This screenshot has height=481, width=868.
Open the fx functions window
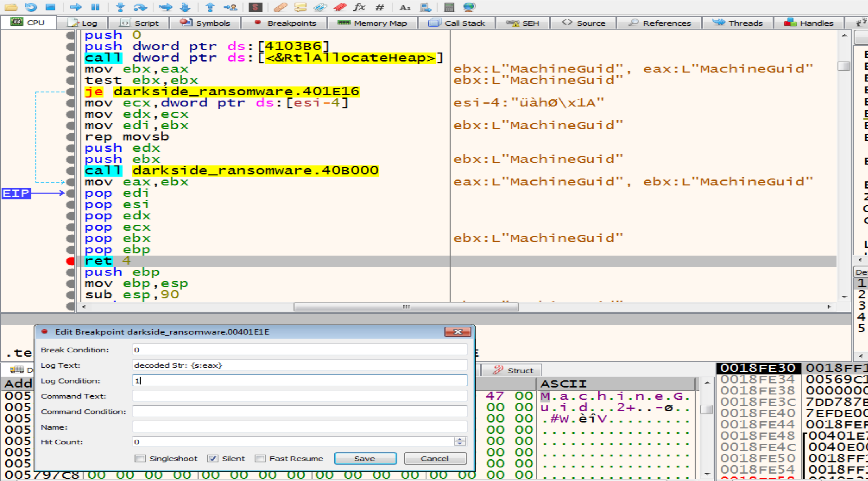[x=360, y=7]
